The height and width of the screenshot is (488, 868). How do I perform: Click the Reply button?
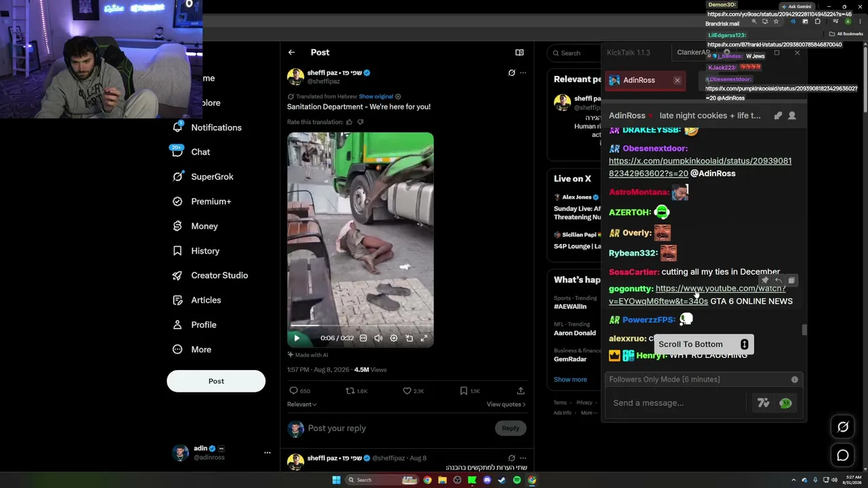[511, 428]
